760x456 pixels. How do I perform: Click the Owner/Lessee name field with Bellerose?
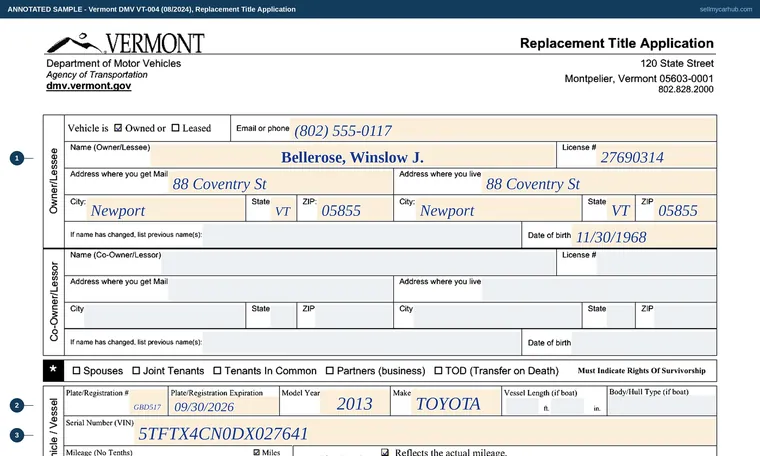[x=353, y=157]
